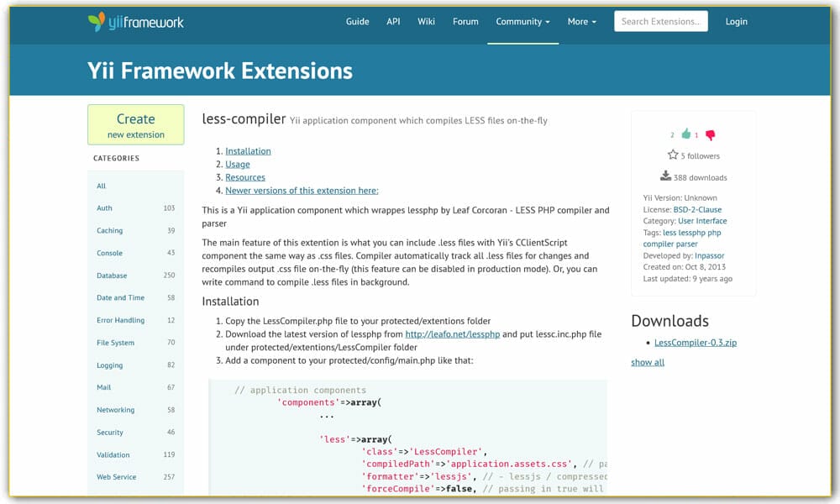
Task: Jump to the Installation section link
Action: coord(248,151)
